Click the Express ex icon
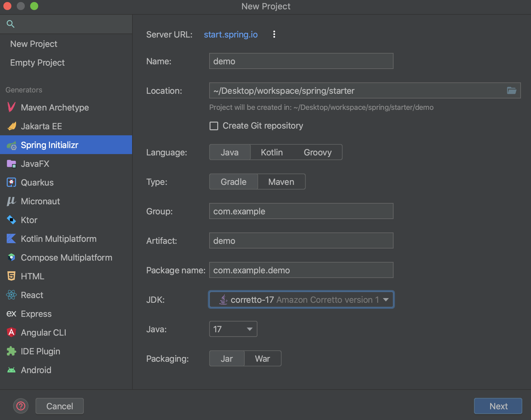 coord(11,313)
